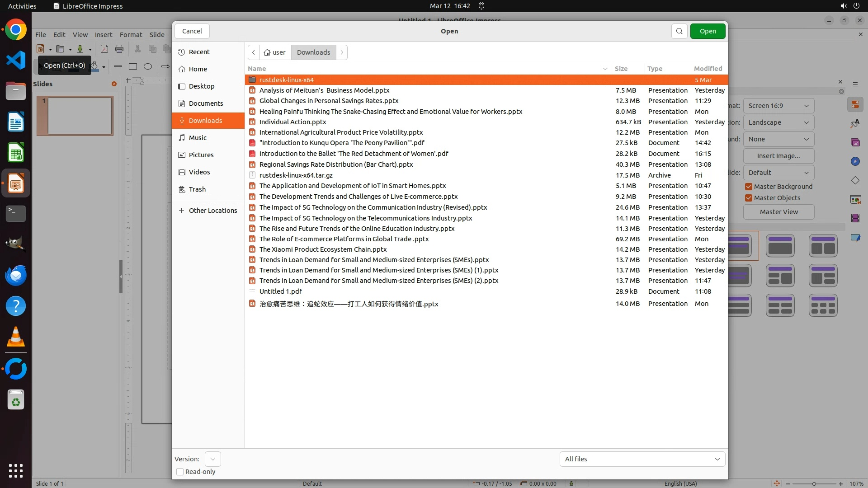Click the search icon in Open dialog
Screen dimensions: 868x488
point(679,31)
